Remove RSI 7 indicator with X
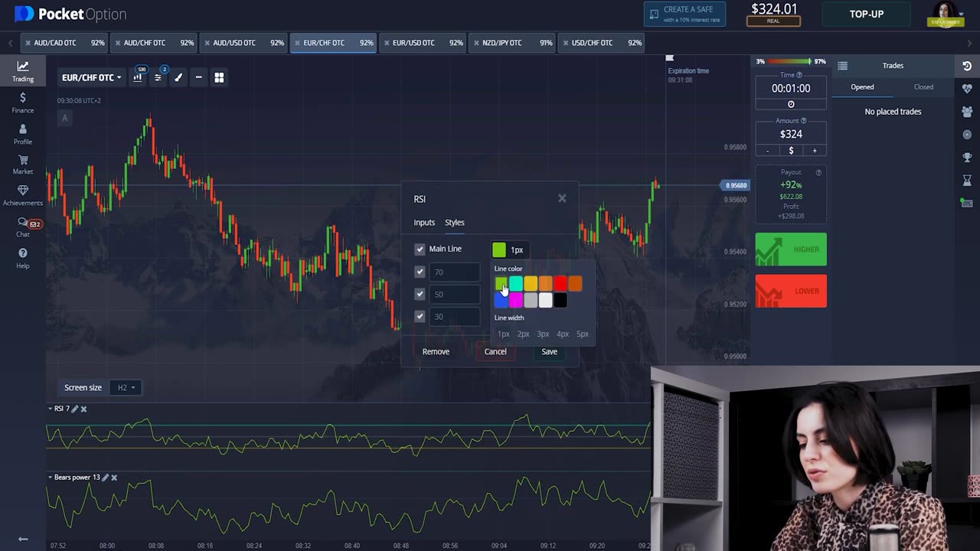 point(84,409)
